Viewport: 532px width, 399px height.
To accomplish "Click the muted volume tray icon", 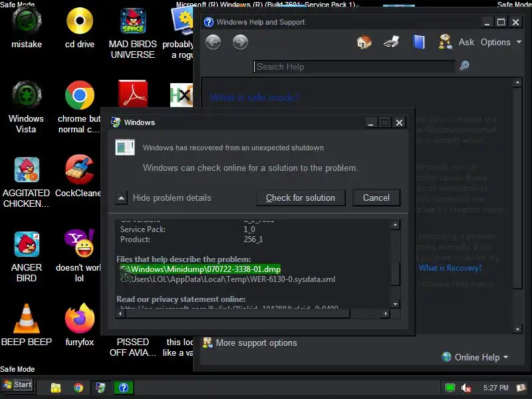I will tap(466, 388).
